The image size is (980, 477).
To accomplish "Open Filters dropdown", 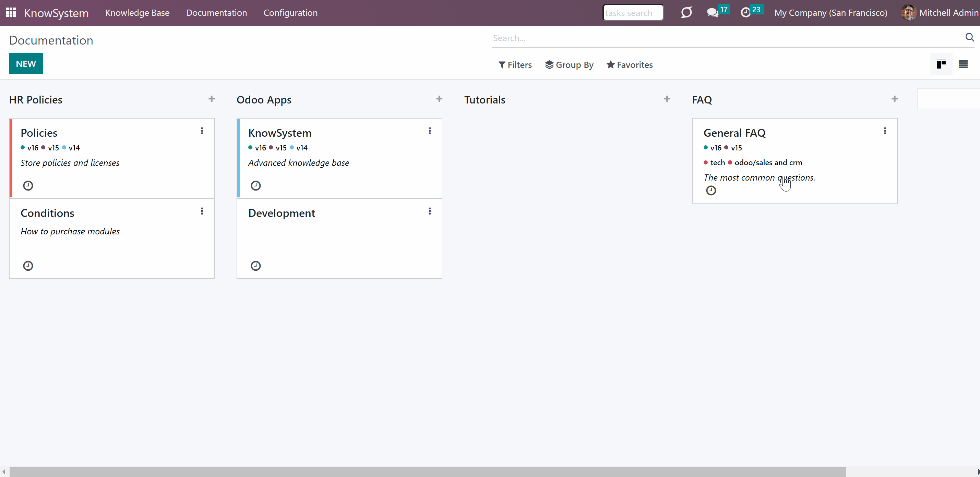I will pyautogui.click(x=515, y=65).
